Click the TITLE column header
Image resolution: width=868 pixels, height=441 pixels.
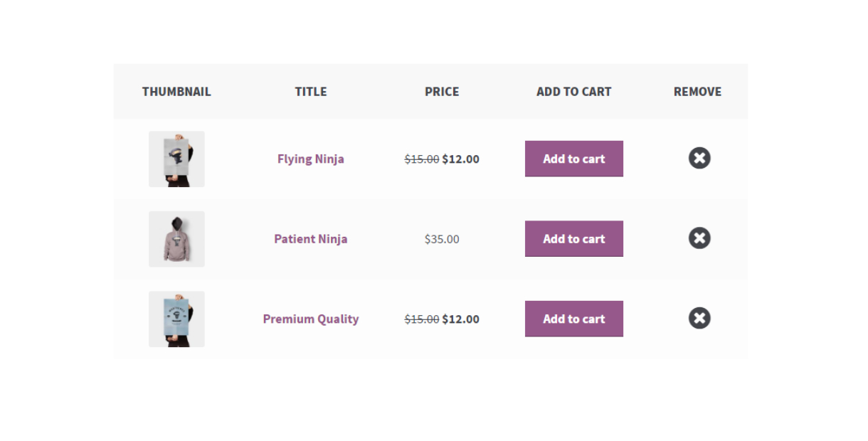point(310,91)
